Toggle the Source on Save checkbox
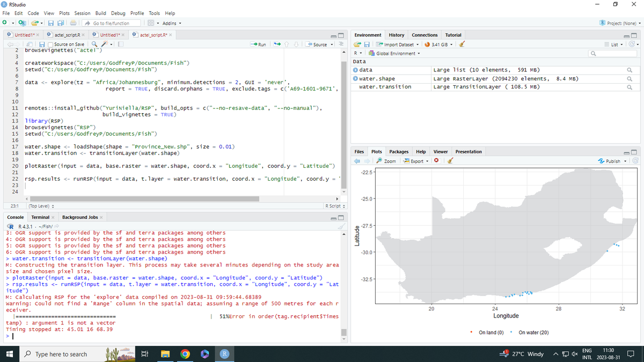Image resolution: width=644 pixels, height=362 pixels. click(50, 45)
